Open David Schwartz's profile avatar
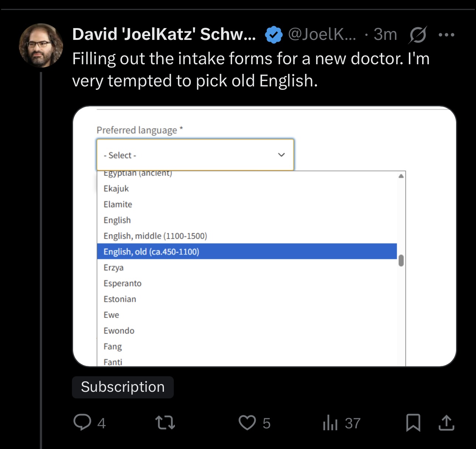The image size is (476, 449). coord(41,45)
